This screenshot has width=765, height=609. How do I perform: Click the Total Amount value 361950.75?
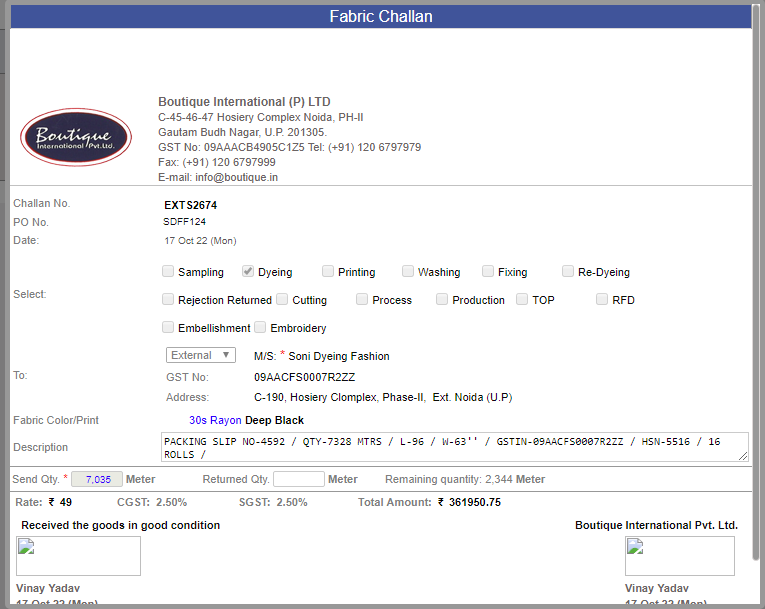[475, 502]
